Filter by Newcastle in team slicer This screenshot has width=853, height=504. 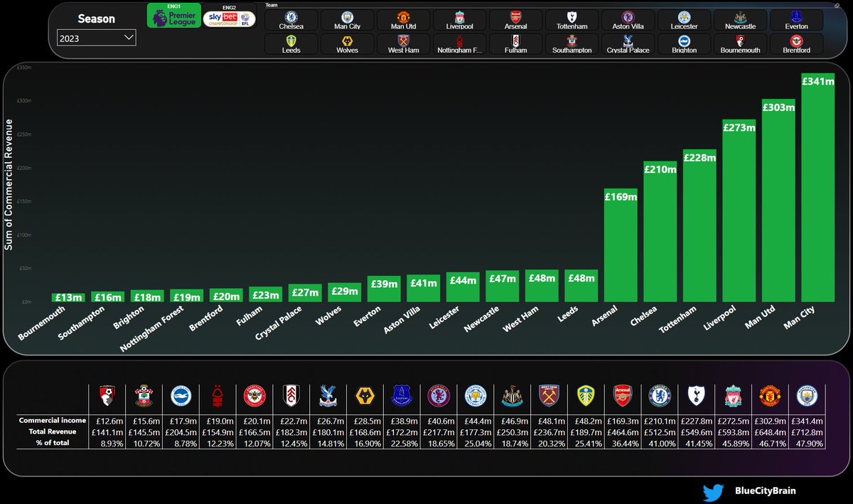click(x=740, y=20)
